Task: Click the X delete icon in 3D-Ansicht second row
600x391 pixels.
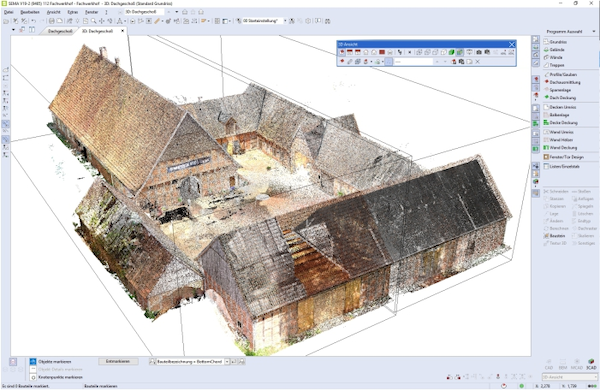Action: [478, 62]
